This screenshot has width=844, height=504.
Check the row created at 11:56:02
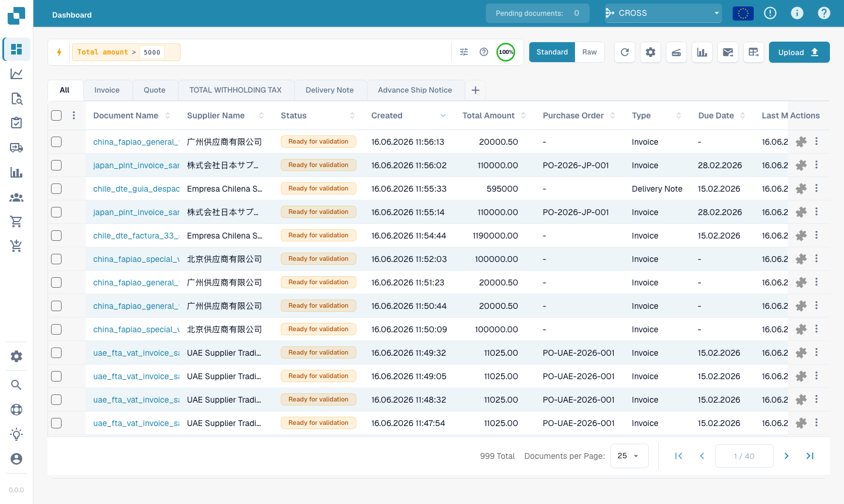coord(56,165)
